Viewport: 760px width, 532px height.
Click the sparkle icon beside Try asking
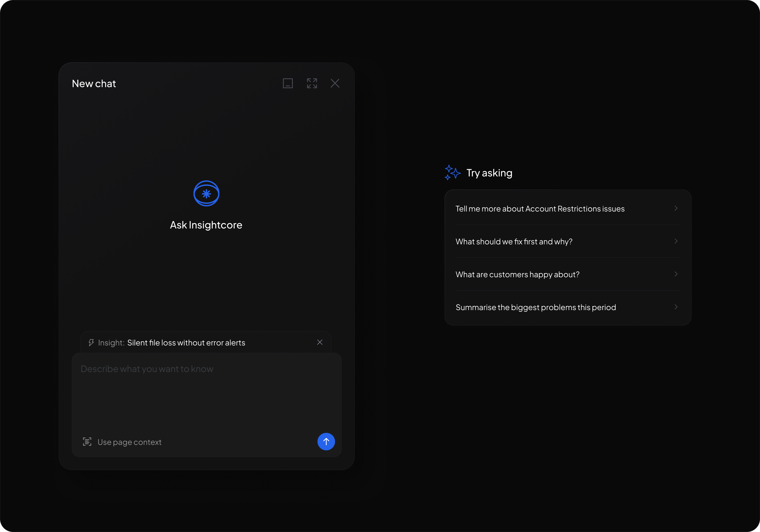click(x=452, y=173)
